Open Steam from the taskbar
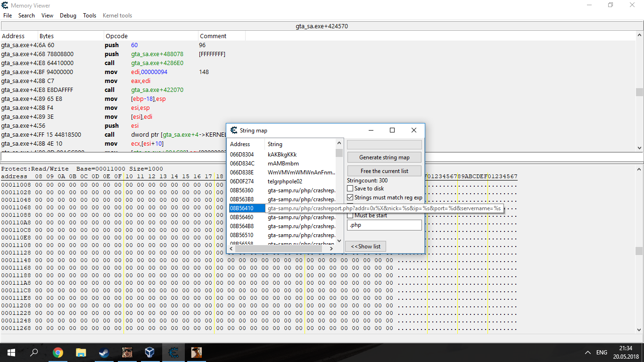Viewport: 644px width, 362px height. [104, 352]
